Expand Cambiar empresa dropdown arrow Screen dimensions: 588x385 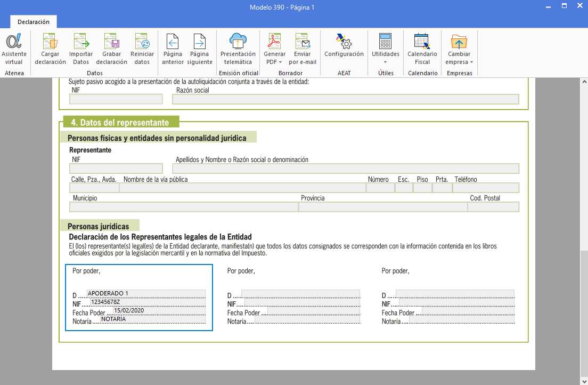point(471,62)
